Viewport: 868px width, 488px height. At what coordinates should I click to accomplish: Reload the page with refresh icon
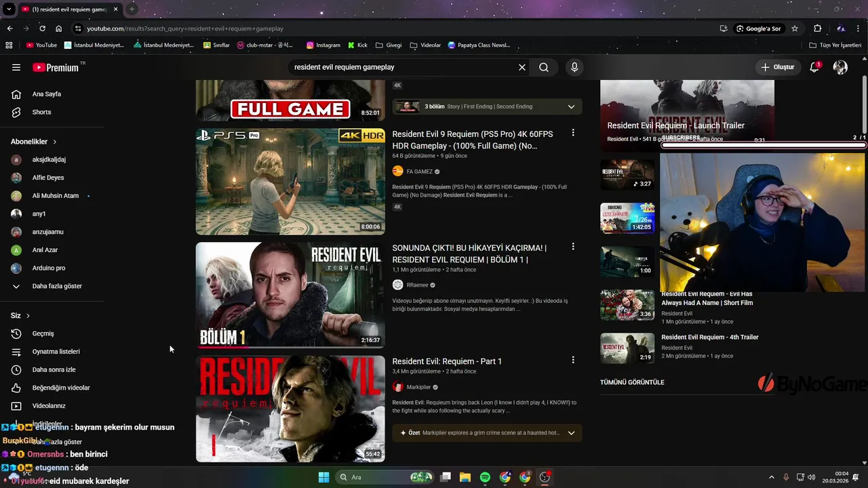tap(42, 28)
